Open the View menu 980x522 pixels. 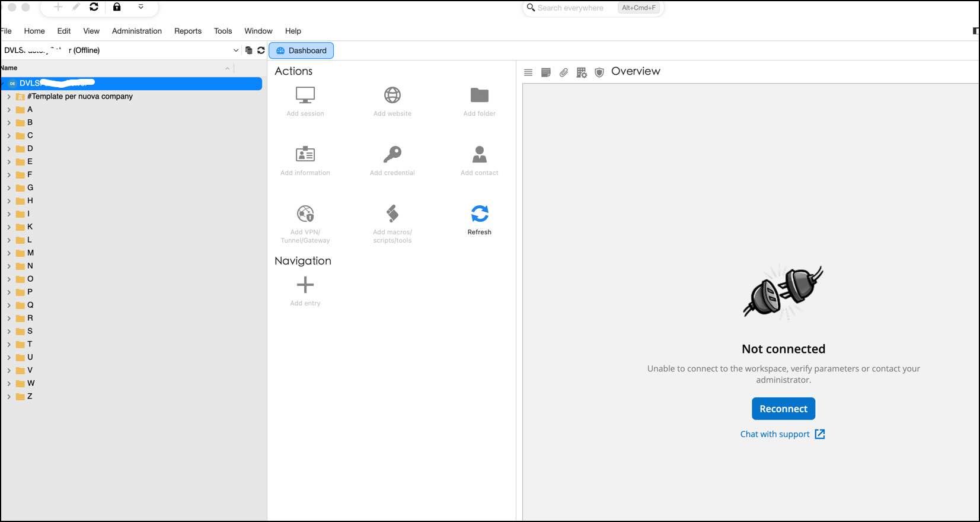pyautogui.click(x=91, y=31)
